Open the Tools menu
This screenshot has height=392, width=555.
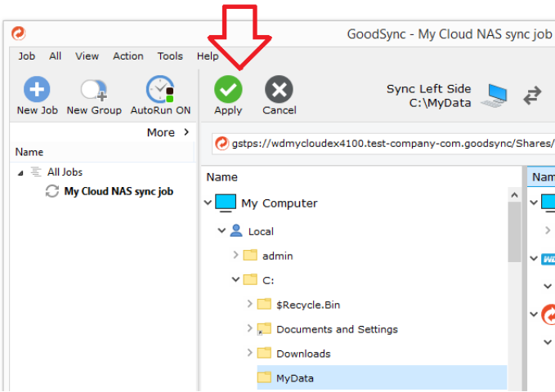[x=170, y=56]
